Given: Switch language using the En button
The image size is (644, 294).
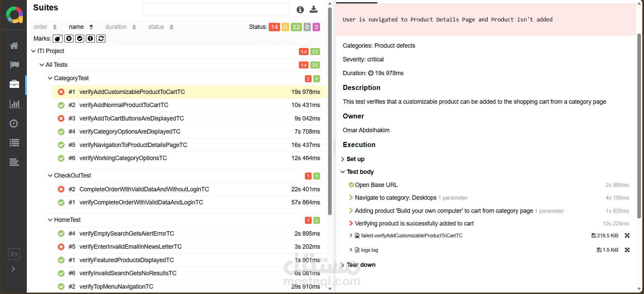Looking at the screenshot, I should click(14, 254).
